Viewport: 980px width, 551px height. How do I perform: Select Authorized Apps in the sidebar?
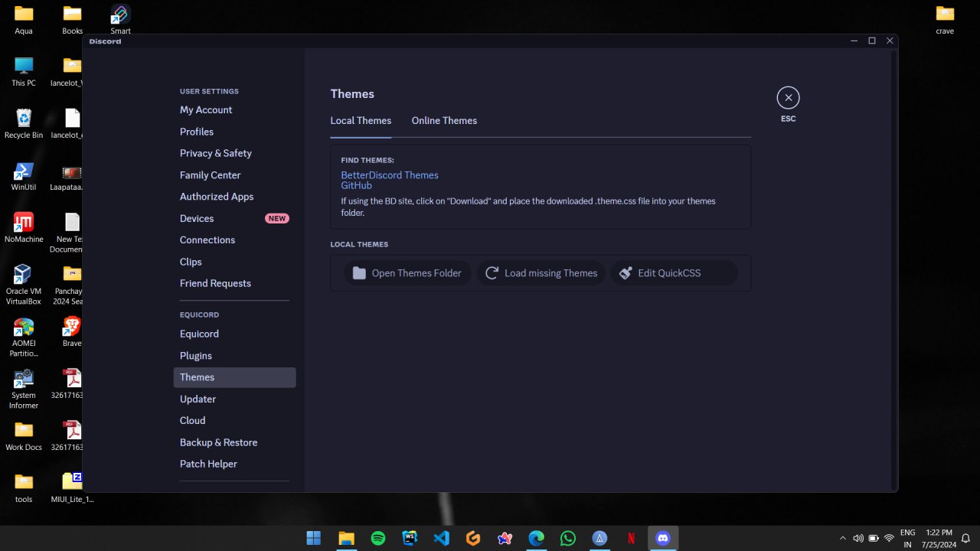pyautogui.click(x=234, y=197)
